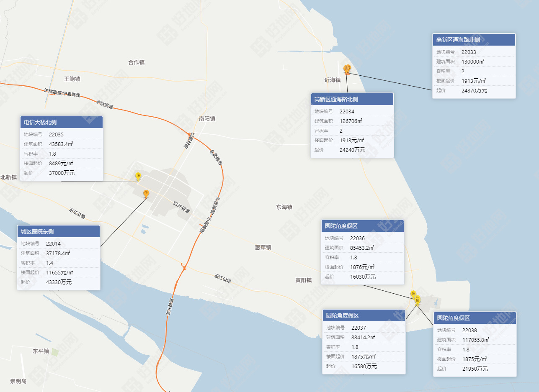Select front orange 住 marker beside 近海镇
Viewport: 539px width, 392px height.
pos(346,69)
